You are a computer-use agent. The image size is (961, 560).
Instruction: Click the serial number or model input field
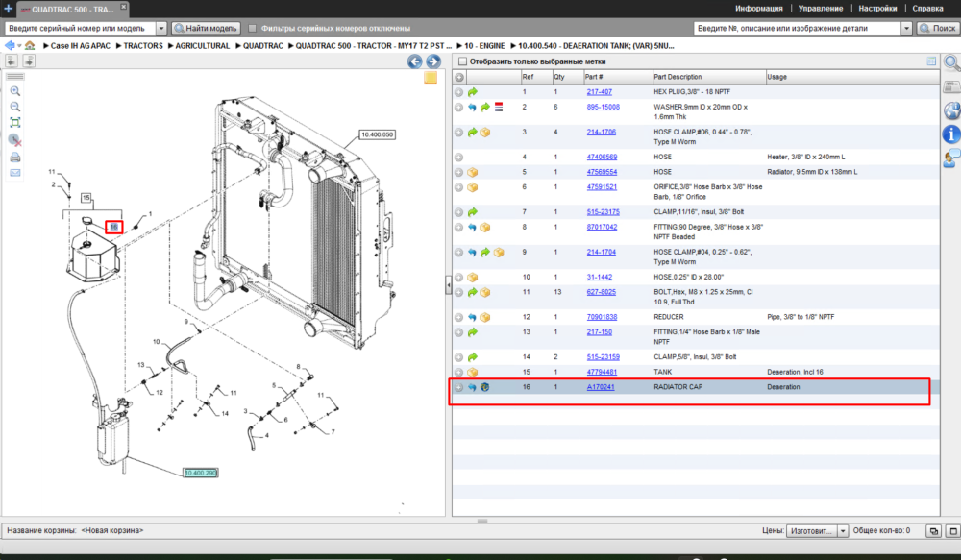pyautogui.click(x=81, y=28)
